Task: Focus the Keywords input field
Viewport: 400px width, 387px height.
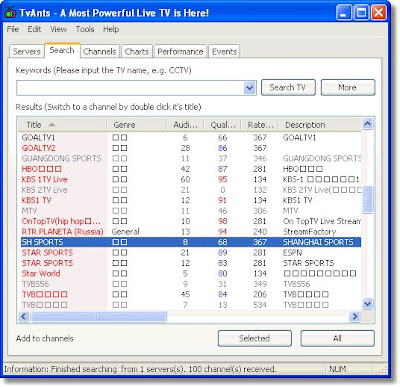Action: 130,88
